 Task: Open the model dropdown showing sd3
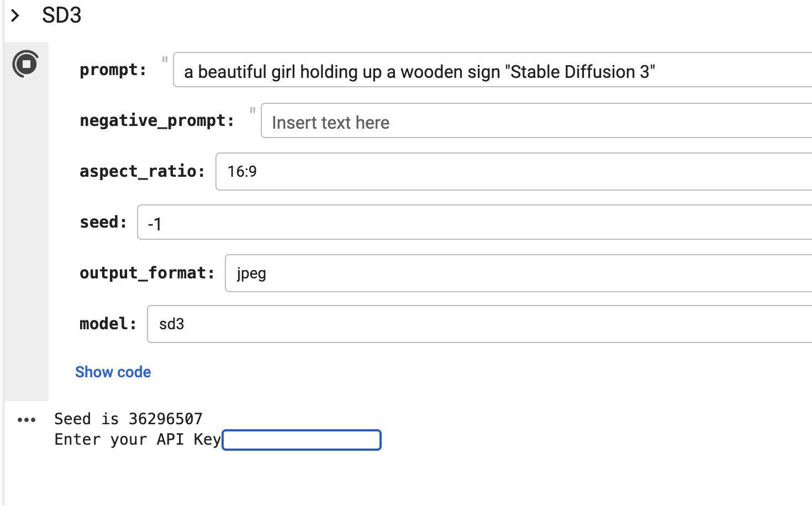[479, 324]
